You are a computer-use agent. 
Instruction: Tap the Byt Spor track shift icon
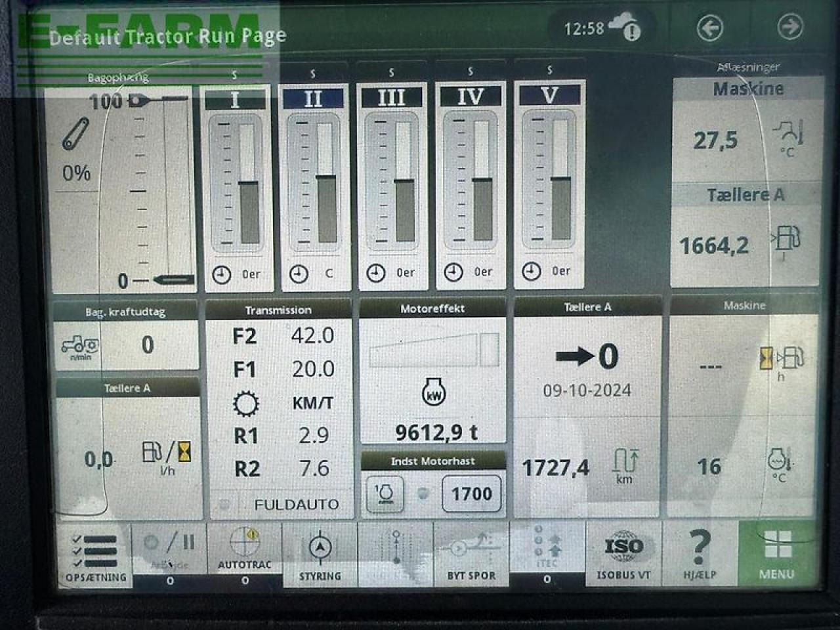[471, 554]
